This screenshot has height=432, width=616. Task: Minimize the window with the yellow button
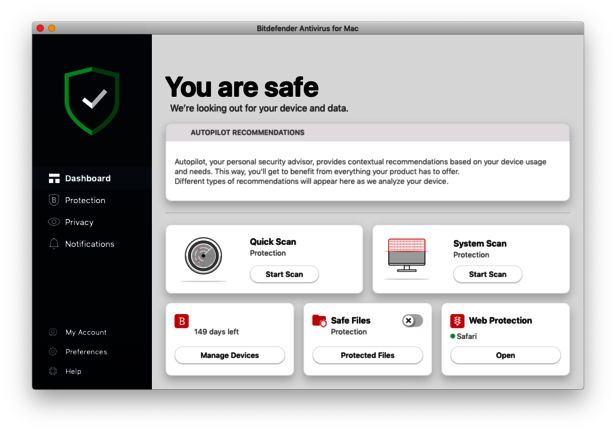coord(52,28)
